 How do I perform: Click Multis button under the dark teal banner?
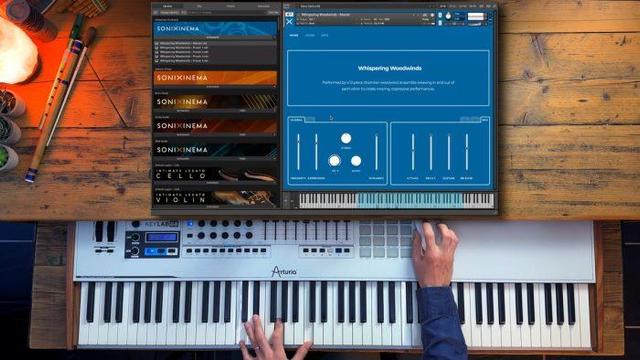[243, 158]
